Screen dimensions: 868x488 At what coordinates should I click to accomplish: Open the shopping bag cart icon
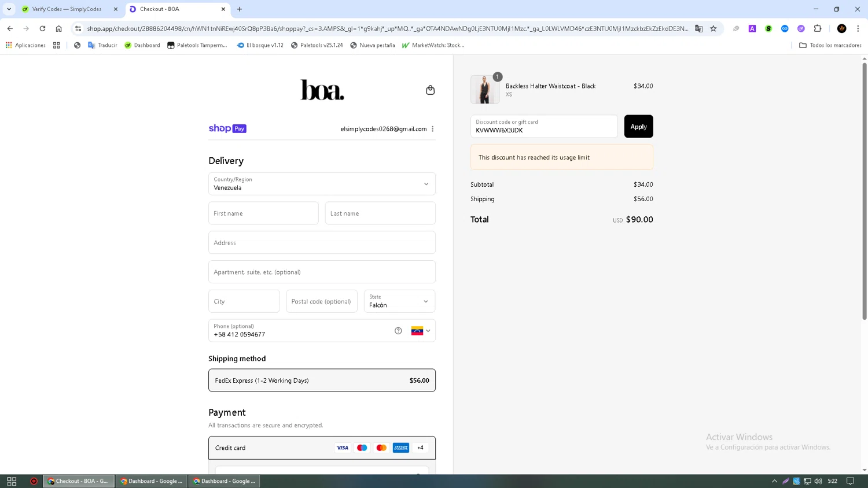430,90
